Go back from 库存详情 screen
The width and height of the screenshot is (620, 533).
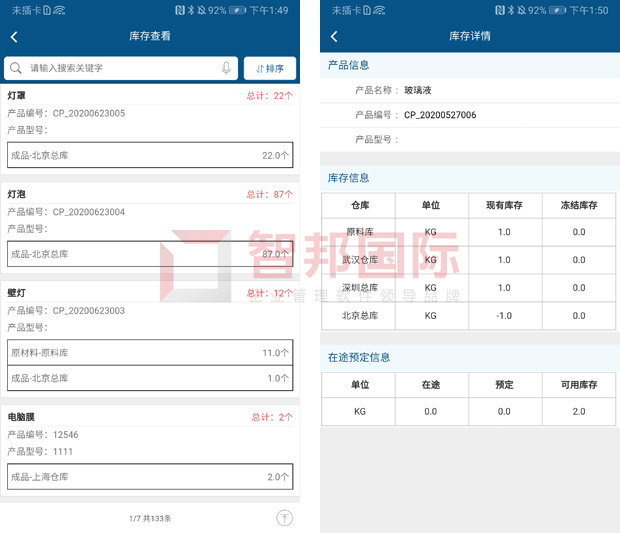[334, 37]
